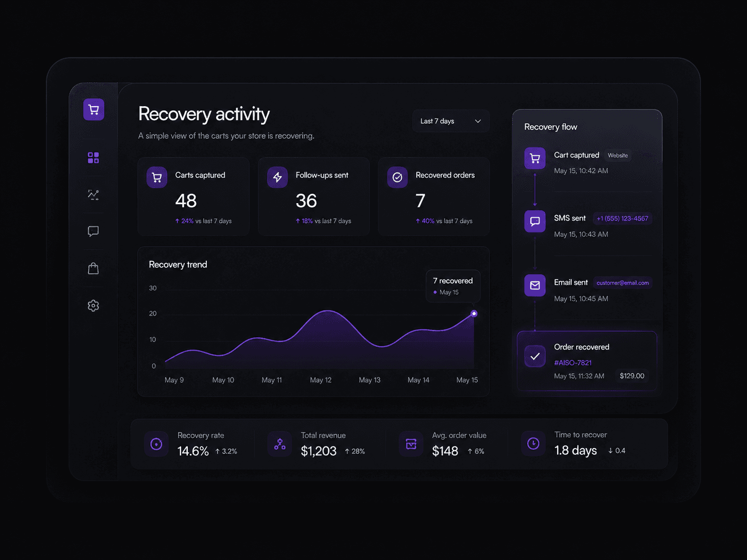The image size is (747, 560).
Task: Click the Total revenue icon
Action: 280,444
